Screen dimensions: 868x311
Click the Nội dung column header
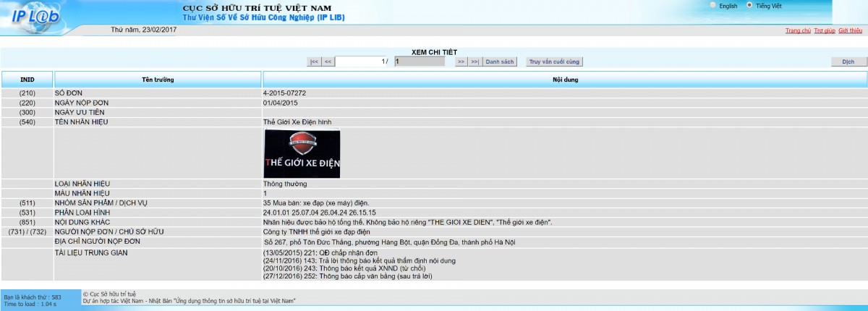[564, 79]
